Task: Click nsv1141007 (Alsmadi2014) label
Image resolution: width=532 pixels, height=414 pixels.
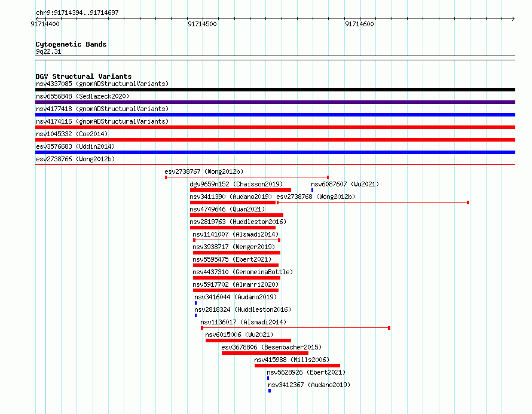Action: (x=236, y=234)
